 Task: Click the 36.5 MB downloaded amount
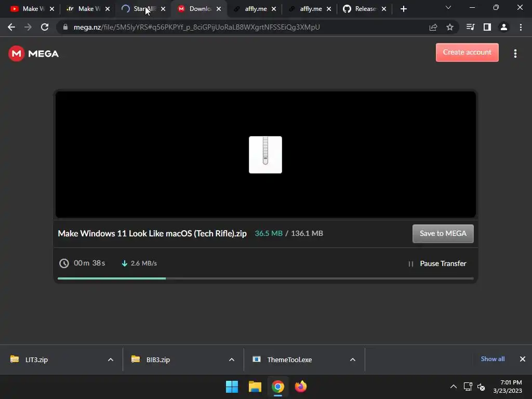(269, 233)
